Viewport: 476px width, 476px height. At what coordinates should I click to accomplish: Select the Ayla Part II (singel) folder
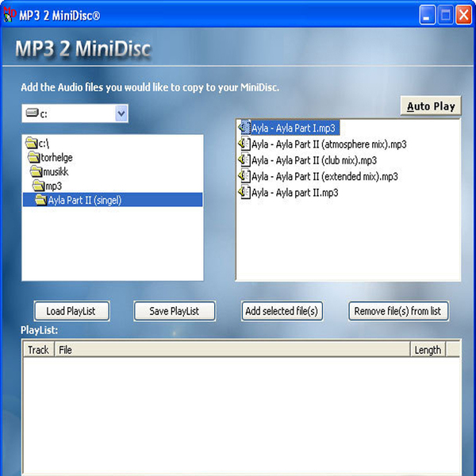pos(113,200)
